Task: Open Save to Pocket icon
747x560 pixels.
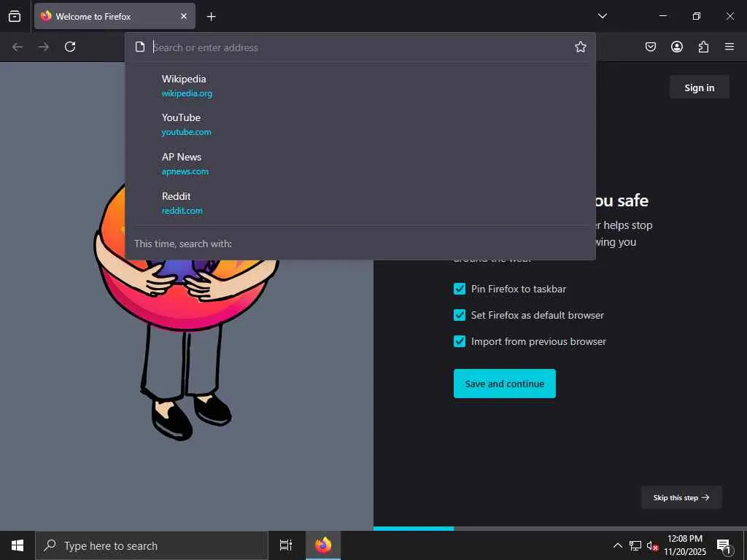Action: 651,47
